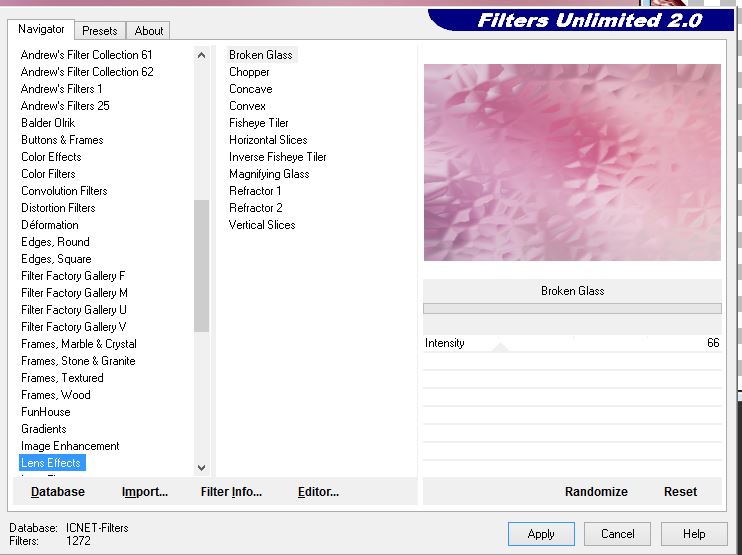Select Distortion Filters category
This screenshot has width=742, height=555.
click(58, 208)
